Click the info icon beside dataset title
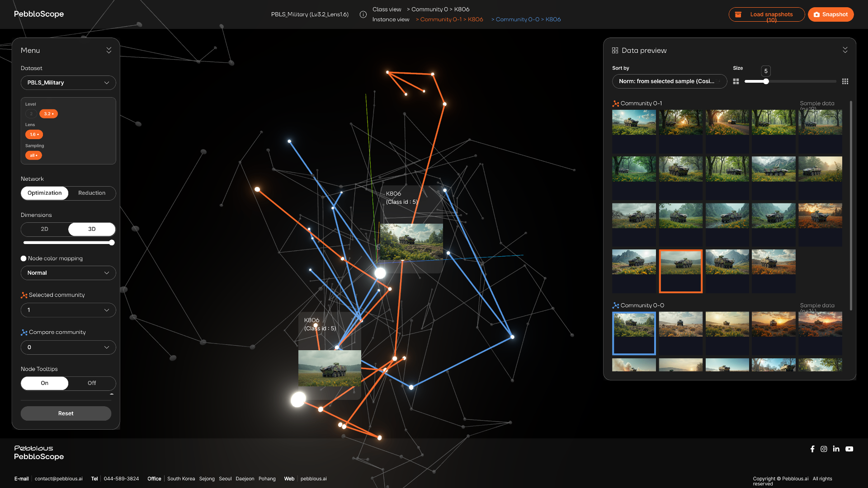868x488 pixels. [363, 14]
